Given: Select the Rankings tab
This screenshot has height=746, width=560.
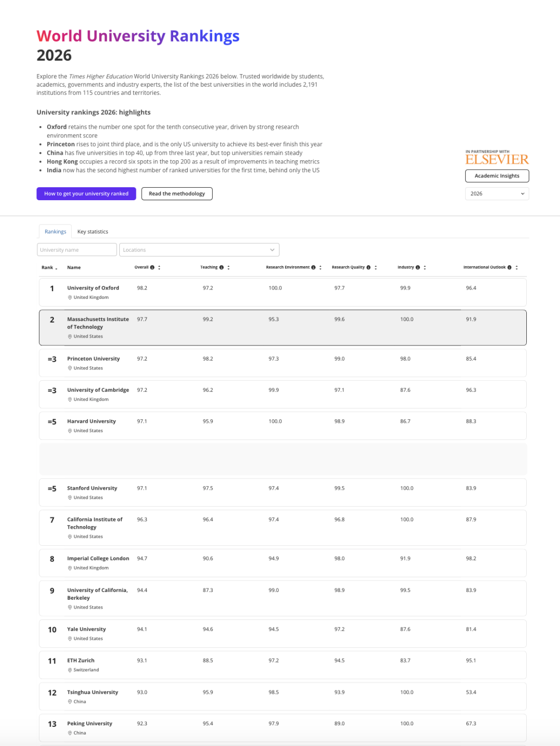Looking at the screenshot, I should (55, 232).
